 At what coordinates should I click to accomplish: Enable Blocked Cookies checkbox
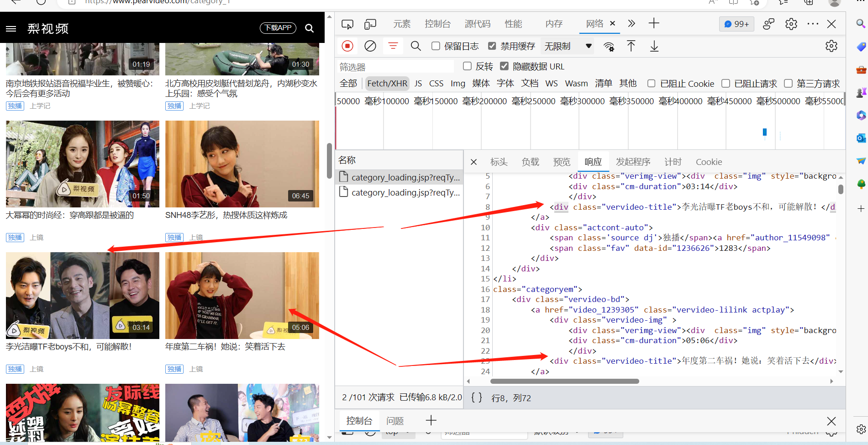(x=652, y=83)
